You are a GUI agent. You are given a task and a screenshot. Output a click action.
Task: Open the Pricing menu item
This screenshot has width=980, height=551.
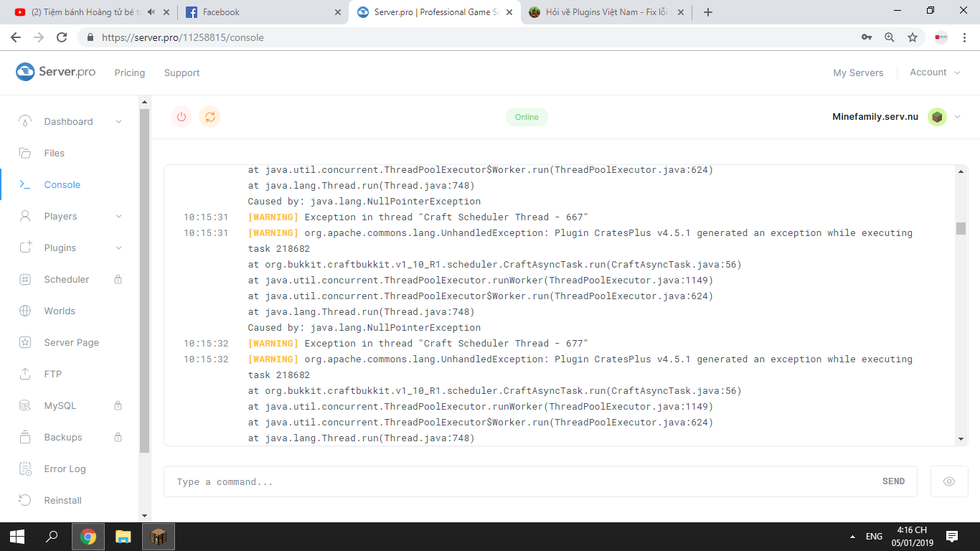coord(130,72)
